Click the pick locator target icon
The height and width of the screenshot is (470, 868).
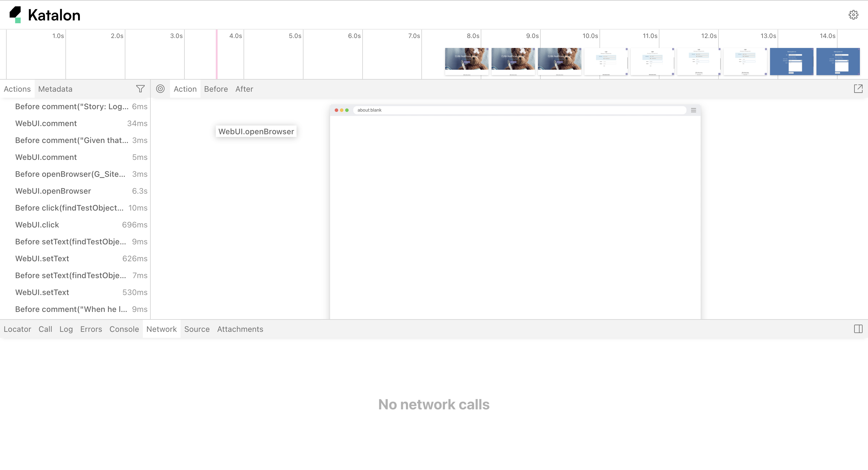point(160,89)
